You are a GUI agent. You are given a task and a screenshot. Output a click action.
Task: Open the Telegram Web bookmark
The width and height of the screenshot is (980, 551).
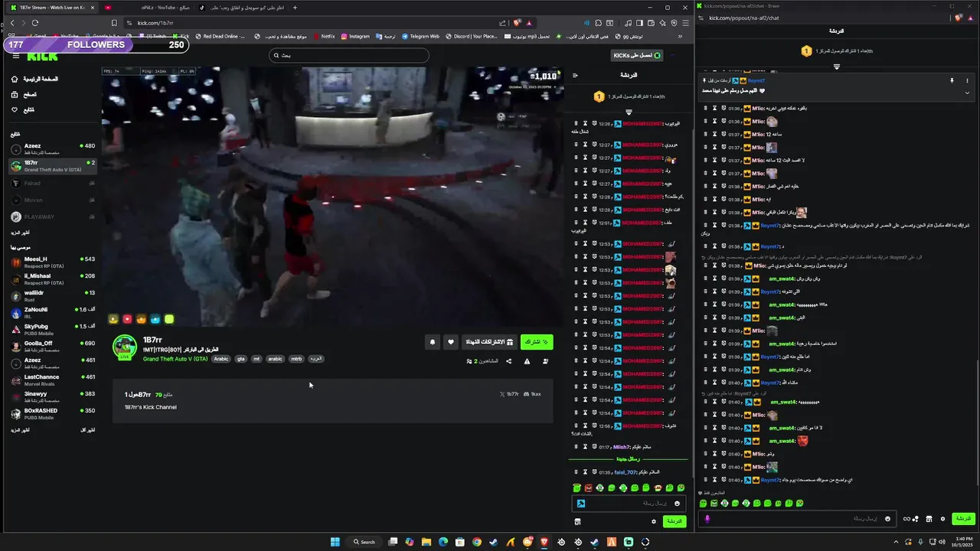coord(420,36)
